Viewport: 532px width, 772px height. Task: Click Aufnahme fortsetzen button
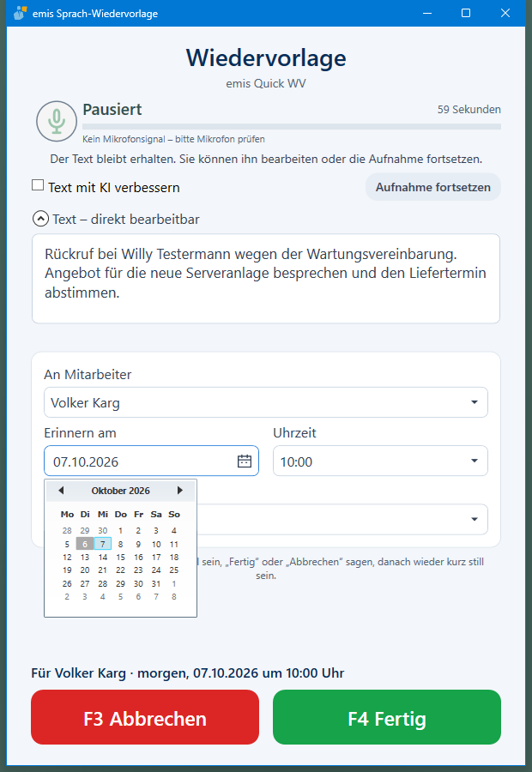(433, 187)
